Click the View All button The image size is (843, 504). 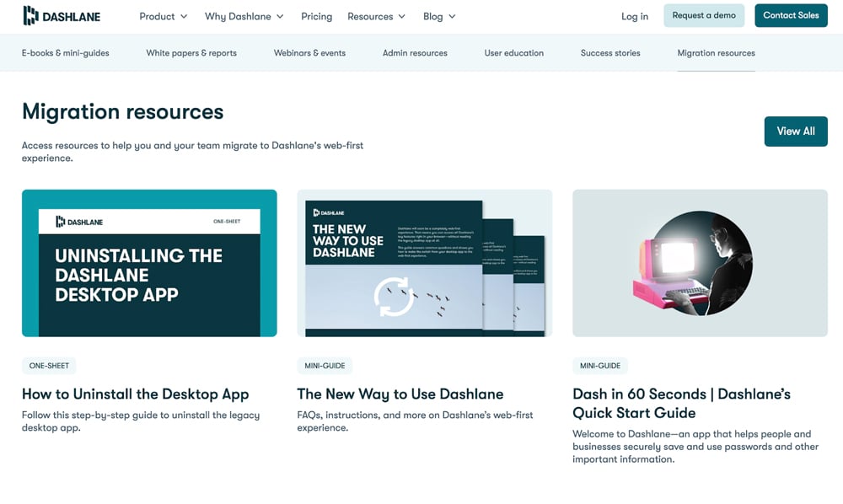click(795, 131)
